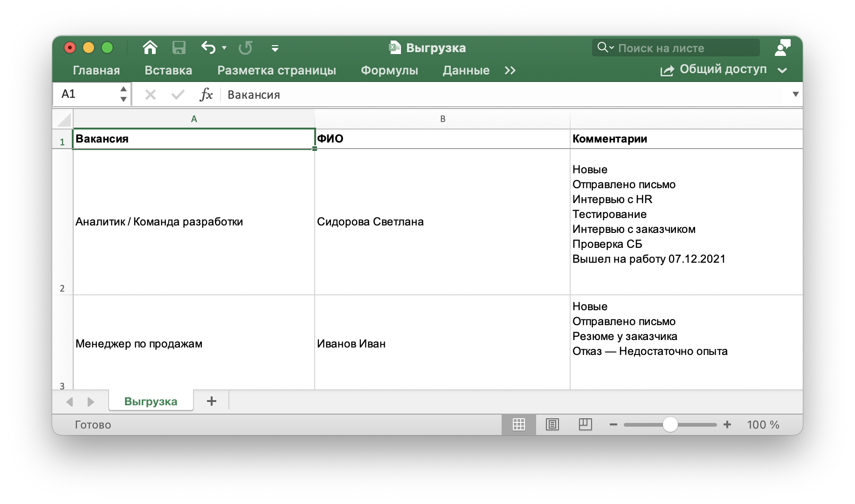Click the Enter checkmark icon in formula bar
The image size is (855, 504).
[178, 95]
